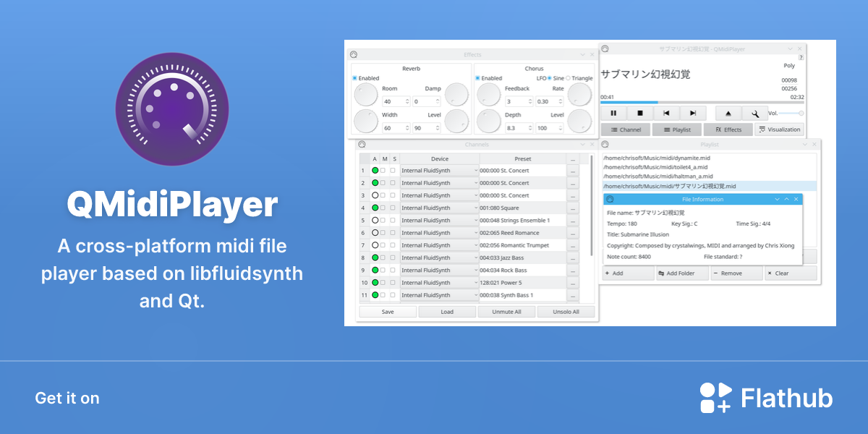Image resolution: width=868 pixels, height=434 pixels.
Task: Mute channel 8 Jazz Bass
Action: tap(384, 258)
